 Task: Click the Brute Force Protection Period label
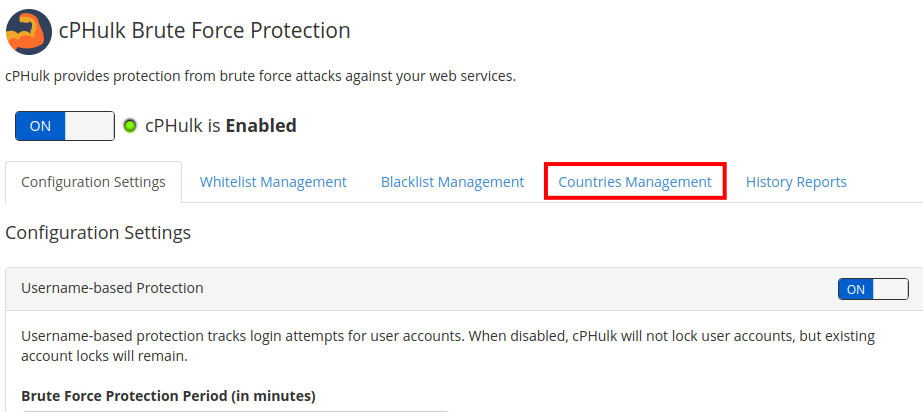pos(168,396)
